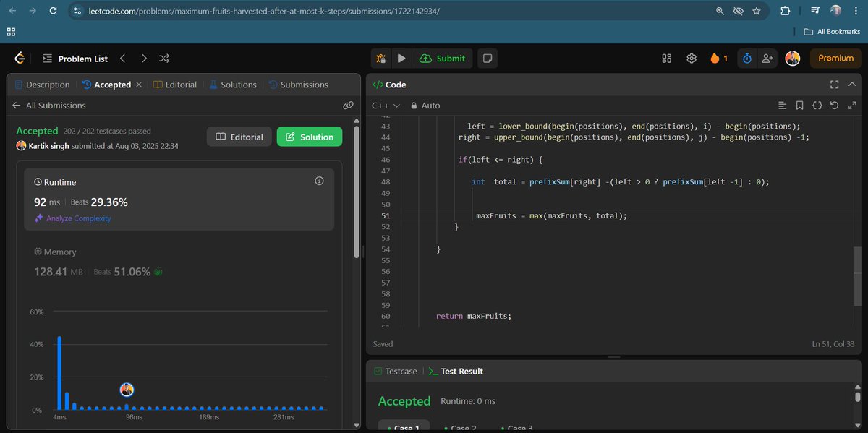Switch to the Submissions tab
The width and height of the screenshot is (868, 433).
[298, 85]
